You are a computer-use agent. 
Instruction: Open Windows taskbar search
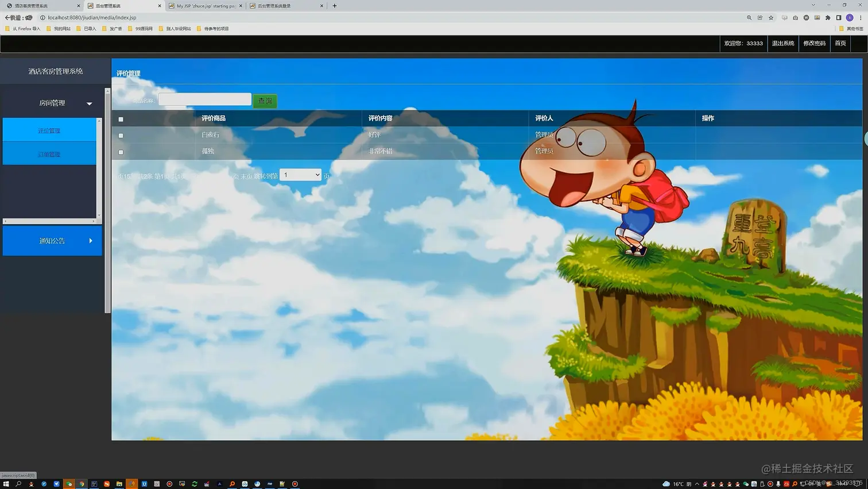click(18, 484)
